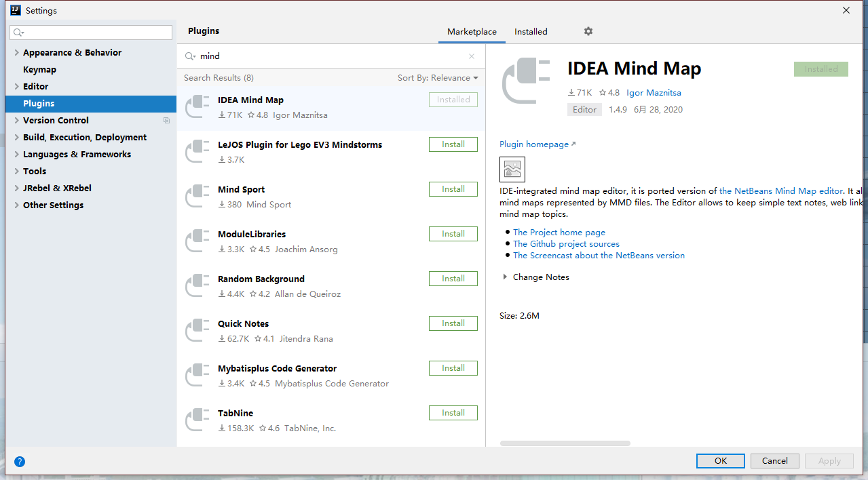Expand the Languages & Frameworks tree node
Image resolution: width=868 pixels, height=480 pixels.
(16, 155)
